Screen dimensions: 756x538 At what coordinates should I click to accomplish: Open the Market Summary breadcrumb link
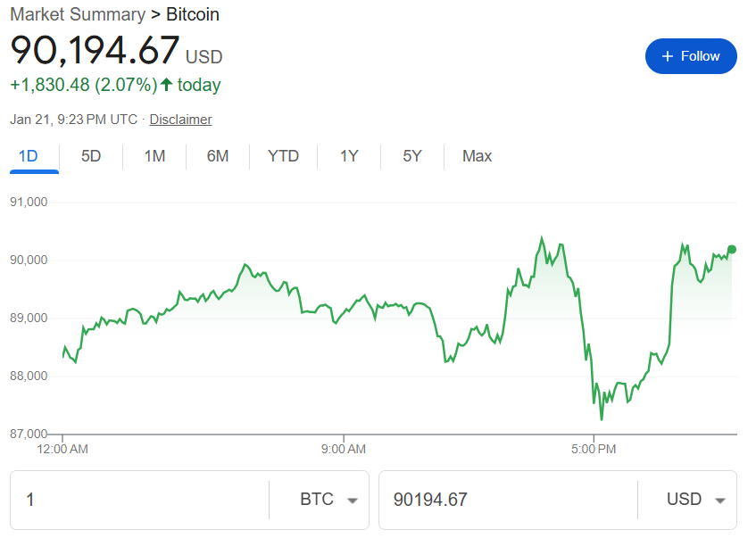pyautogui.click(x=77, y=14)
